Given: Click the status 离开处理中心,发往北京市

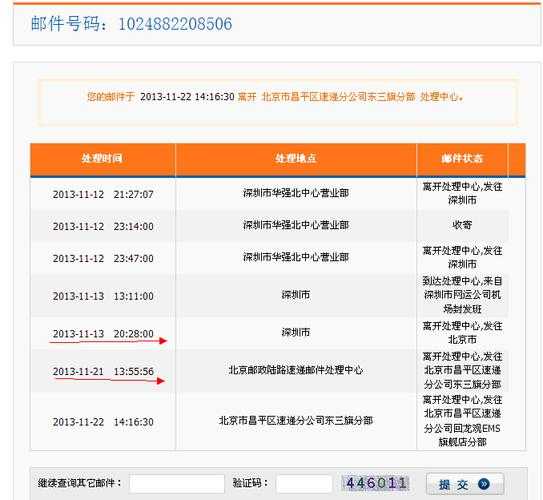Looking at the screenshot, I should (x=462, y=332).
